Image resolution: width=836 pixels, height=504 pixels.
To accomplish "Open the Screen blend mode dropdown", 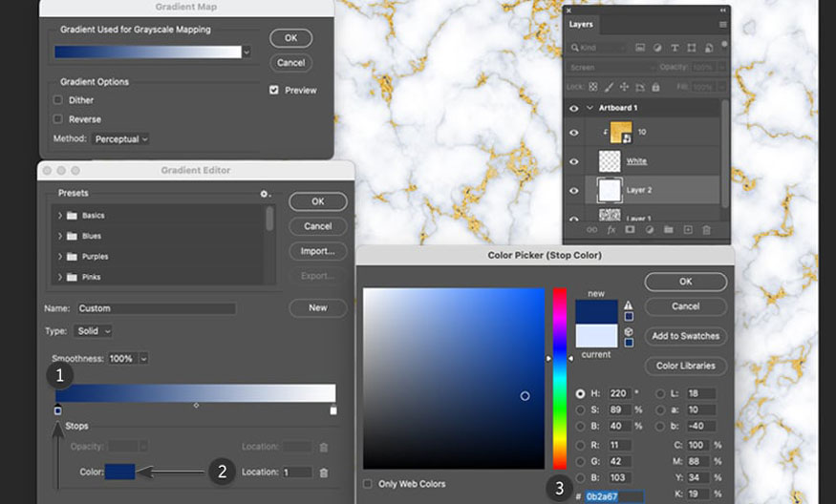I will tap(611, 68).
